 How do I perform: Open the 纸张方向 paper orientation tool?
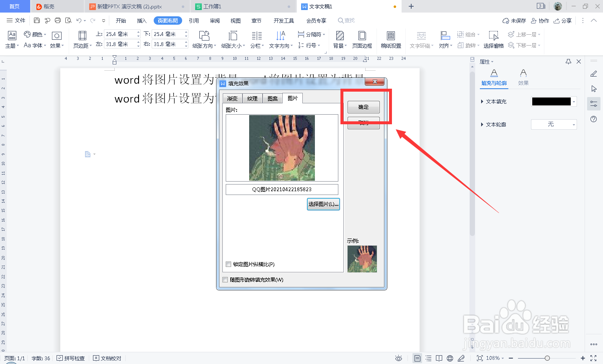pos(204,40)
